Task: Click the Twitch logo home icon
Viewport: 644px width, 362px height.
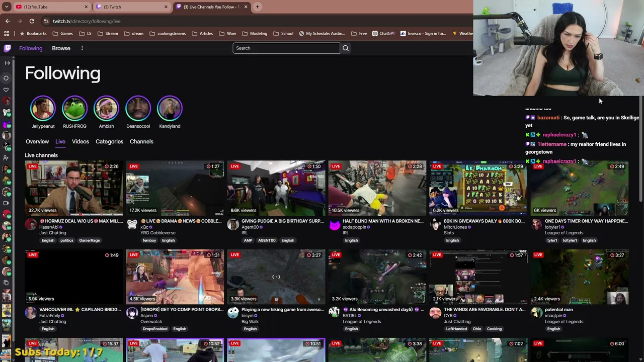Action: pyautogui.click(x=7, y=48)
